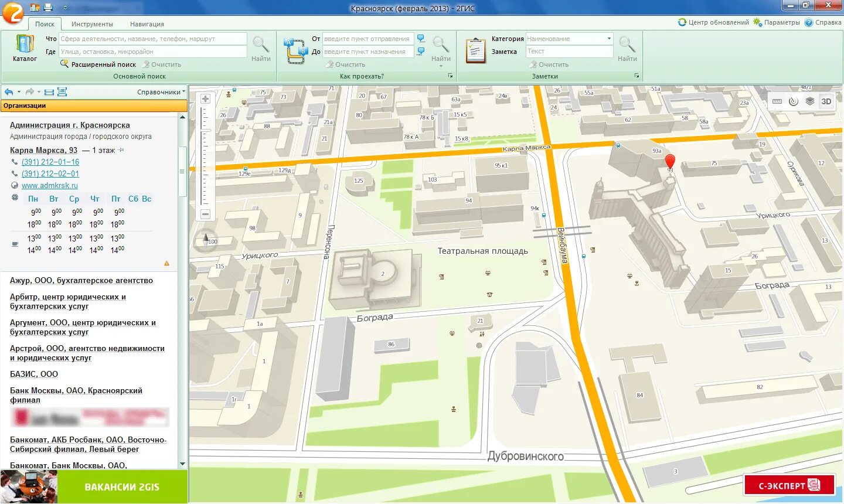Click the map compass control

[x=206, y=240]
